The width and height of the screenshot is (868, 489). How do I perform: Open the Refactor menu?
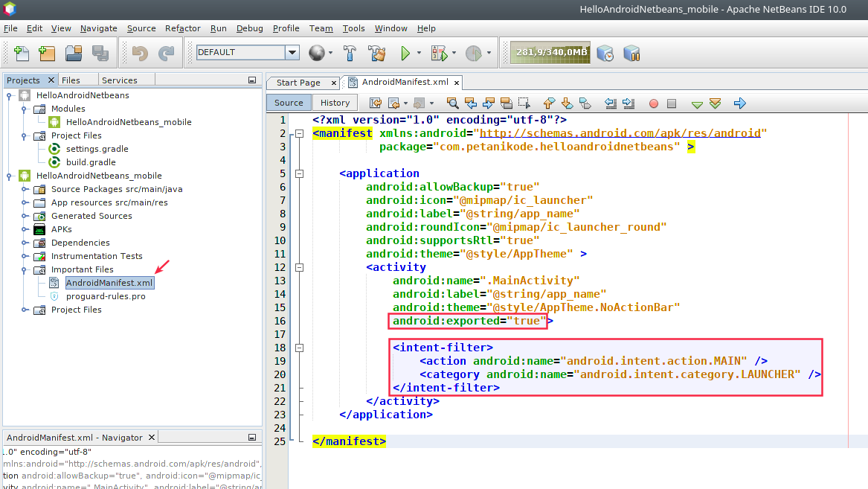tap(182, 28)
